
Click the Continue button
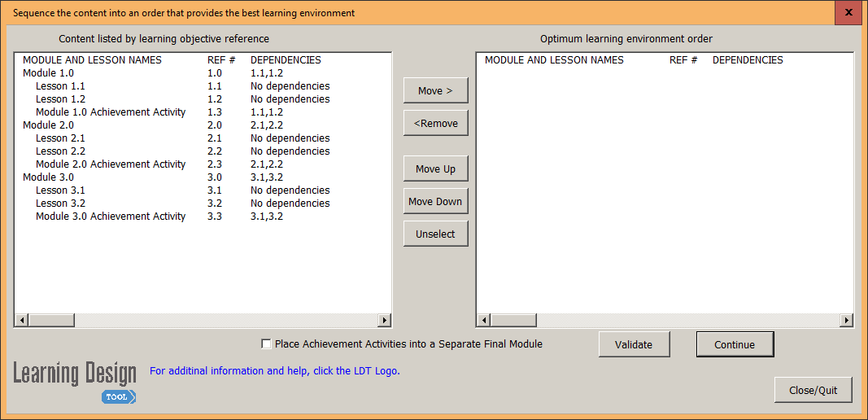[735, 344]
